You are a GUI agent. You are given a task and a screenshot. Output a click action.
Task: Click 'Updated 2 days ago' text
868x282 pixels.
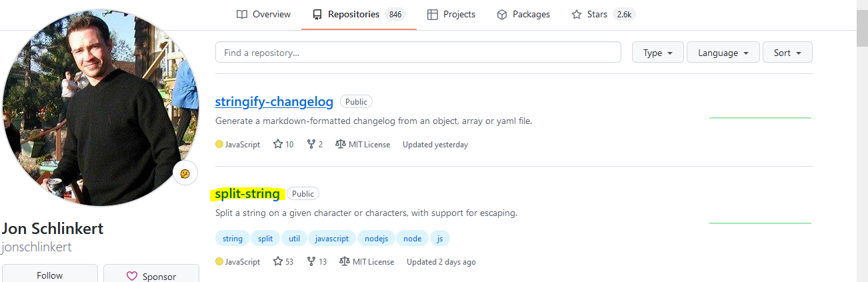pyautogui.click(x=441, y=262)
